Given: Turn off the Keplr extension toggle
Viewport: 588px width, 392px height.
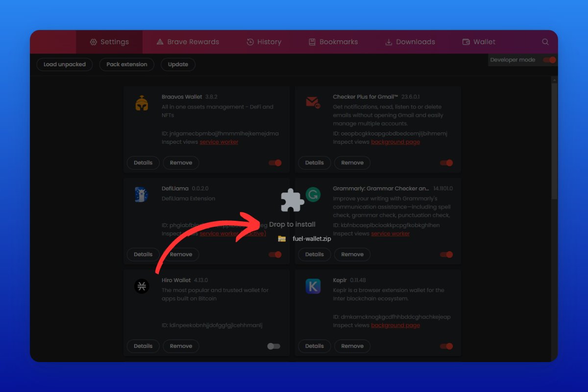Looking at the screenshot, I should (446, 346).
